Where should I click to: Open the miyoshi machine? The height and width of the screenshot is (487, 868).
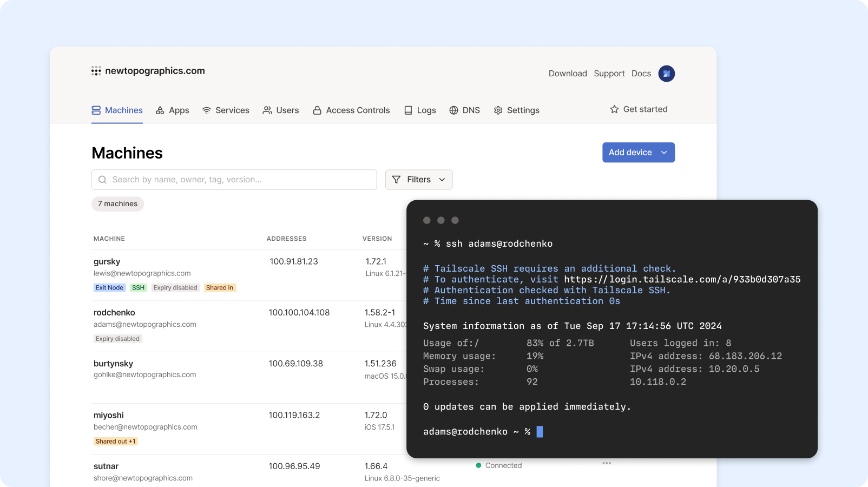point(109,415)
